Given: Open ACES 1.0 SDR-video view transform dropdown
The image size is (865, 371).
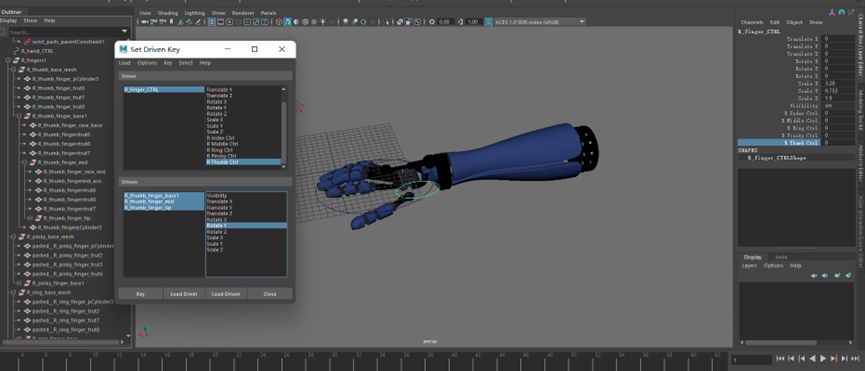Looking at the screenshot, I should [x=540, y=22].
